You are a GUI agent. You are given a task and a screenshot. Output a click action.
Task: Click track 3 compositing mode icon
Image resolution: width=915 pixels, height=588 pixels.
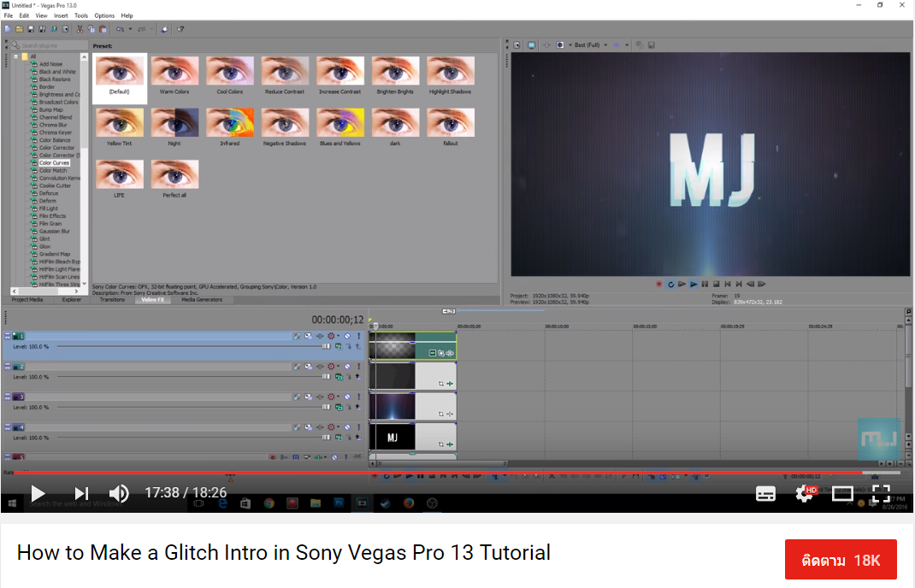[x=339, y=407]
